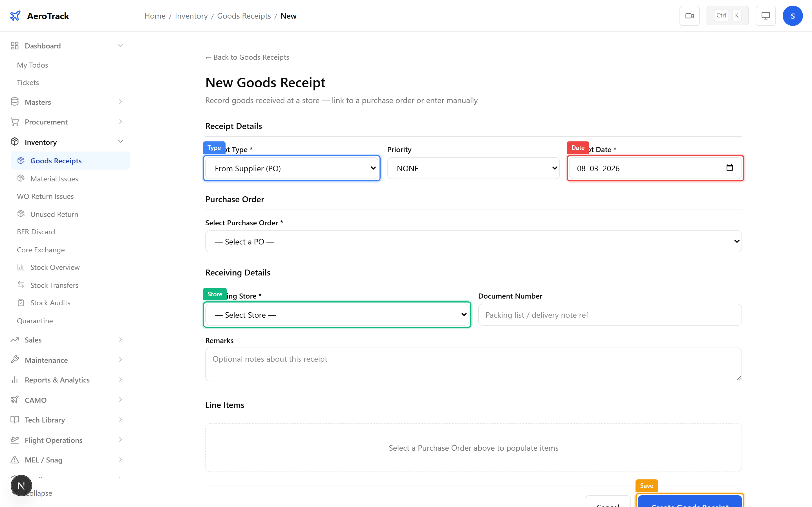Go to Home from breadcrumb navigation
Screen dimensions: 812x507
click(x=155, y=16)
